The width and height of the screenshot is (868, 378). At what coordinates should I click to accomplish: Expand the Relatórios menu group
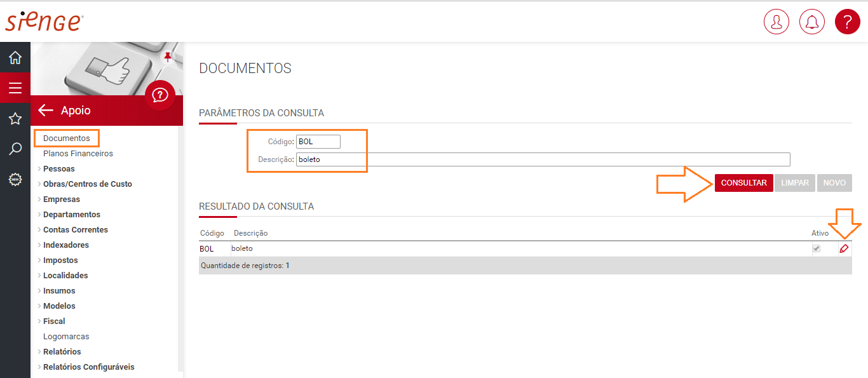click(62, 352)
